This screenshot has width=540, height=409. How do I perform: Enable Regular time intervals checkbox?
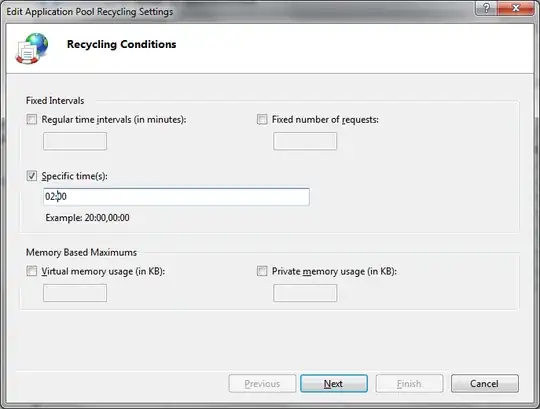32,119
